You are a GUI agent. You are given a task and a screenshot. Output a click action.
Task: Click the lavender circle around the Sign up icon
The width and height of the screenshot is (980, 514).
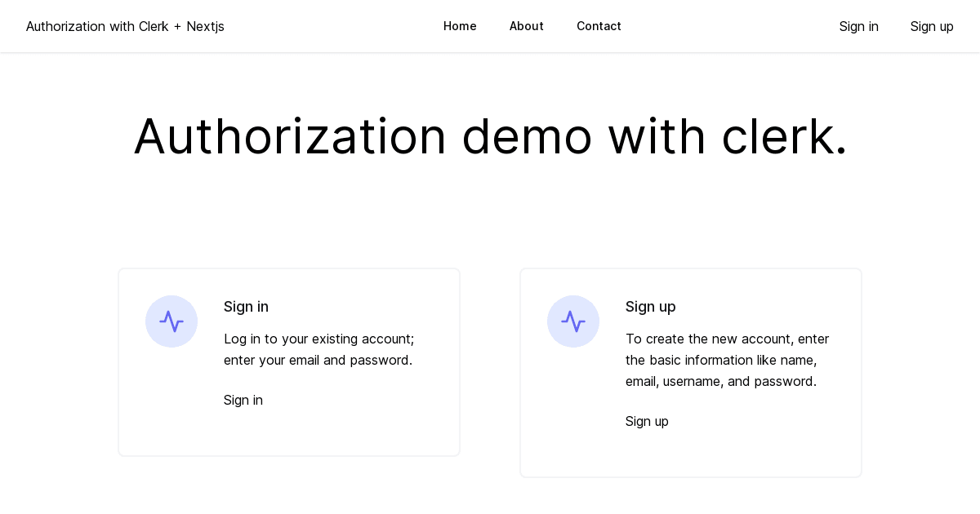point(573,321)
